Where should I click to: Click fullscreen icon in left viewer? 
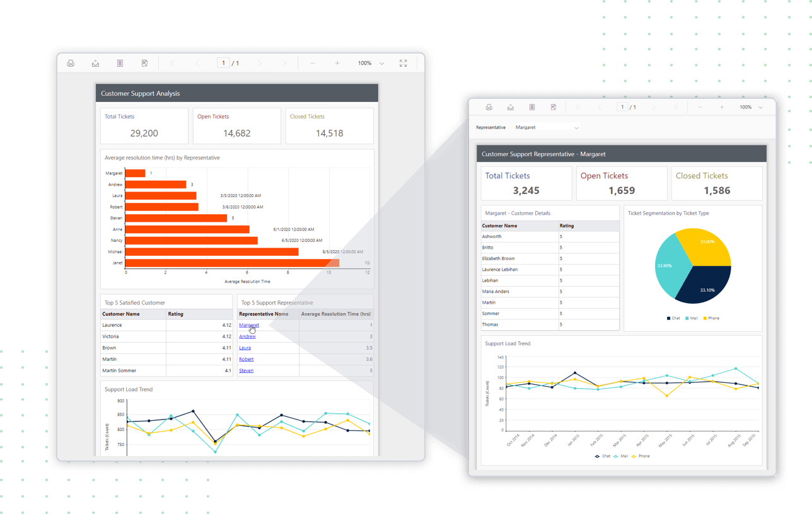403,63
